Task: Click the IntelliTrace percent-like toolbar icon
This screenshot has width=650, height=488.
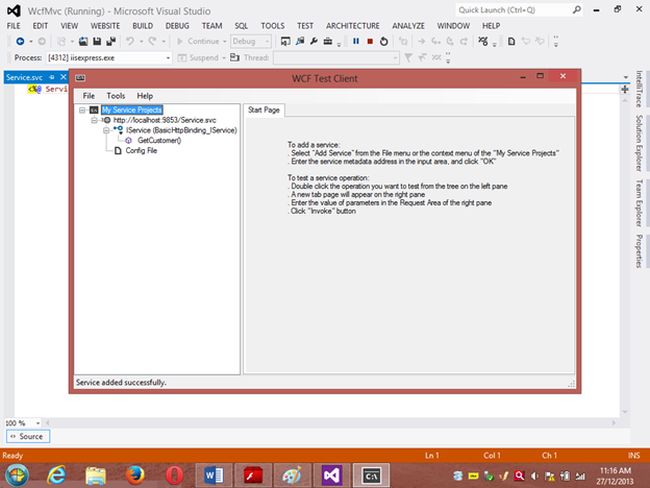Action: [x=483, y=41]
